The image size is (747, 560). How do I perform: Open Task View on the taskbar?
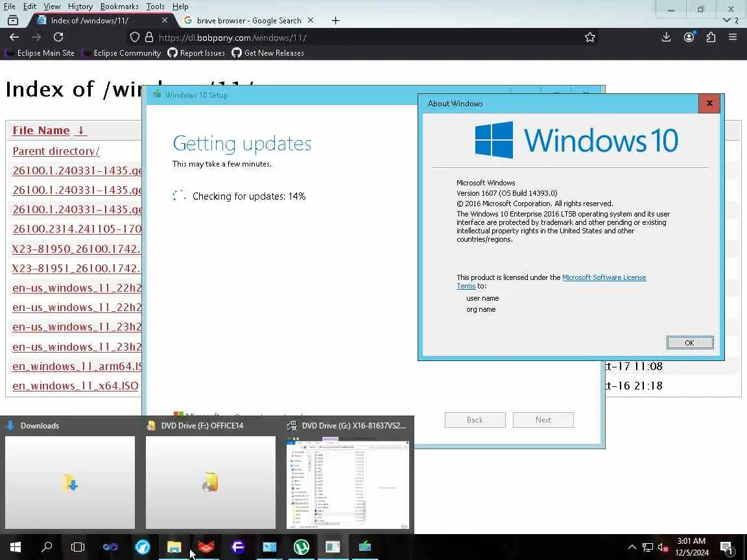(x=78, y=546)
